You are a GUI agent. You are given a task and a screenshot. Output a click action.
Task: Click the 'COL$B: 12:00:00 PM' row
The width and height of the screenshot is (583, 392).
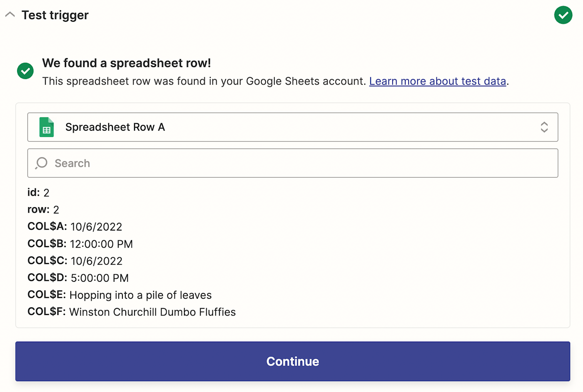coord(80,244)
